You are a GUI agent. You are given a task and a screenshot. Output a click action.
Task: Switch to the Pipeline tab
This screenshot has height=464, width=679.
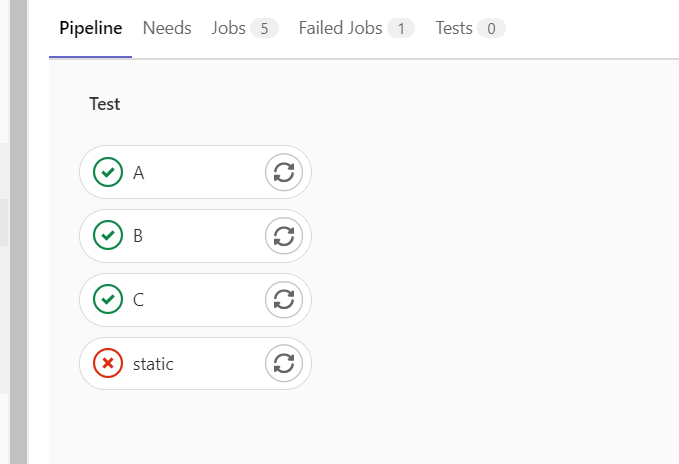tap(90, 28)
